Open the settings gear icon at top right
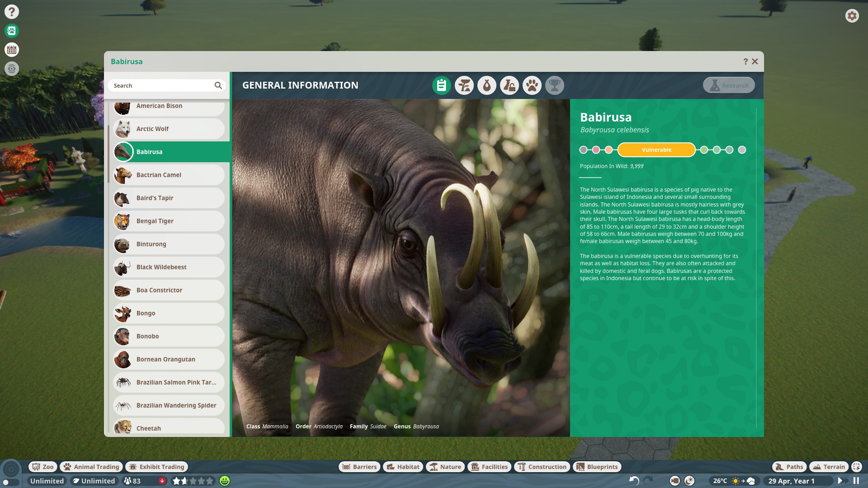The height and width of the screenshot is (488, 868). click(x=852, y=16)
